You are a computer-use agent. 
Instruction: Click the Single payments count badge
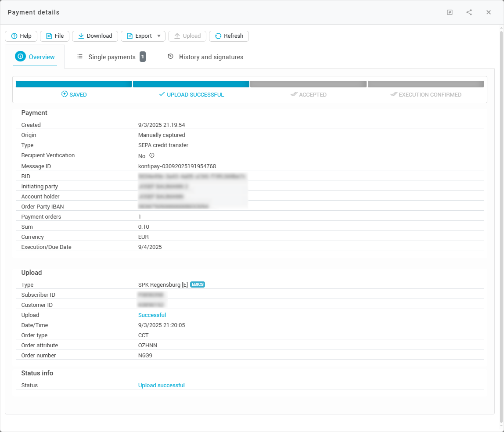143,57
